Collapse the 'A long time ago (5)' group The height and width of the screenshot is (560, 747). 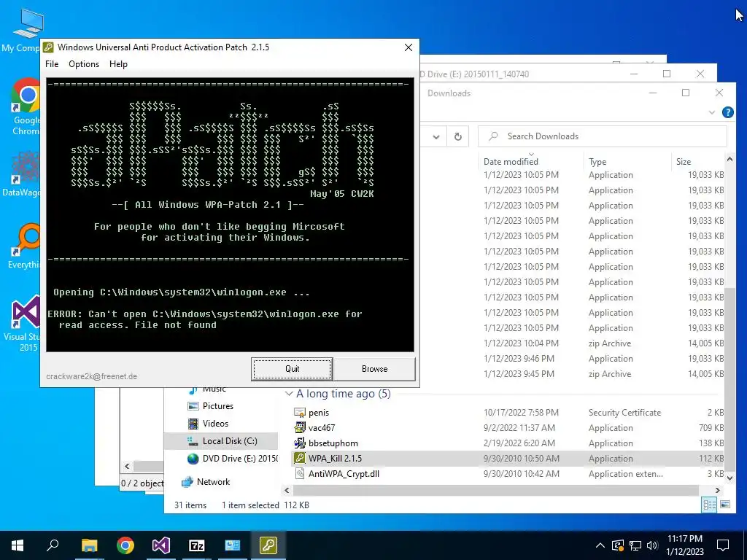(x=288, y=394)
